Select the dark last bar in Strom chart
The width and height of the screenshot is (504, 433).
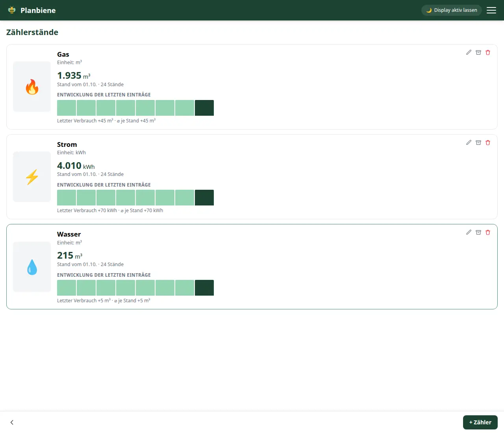click(x=204, y=198)
